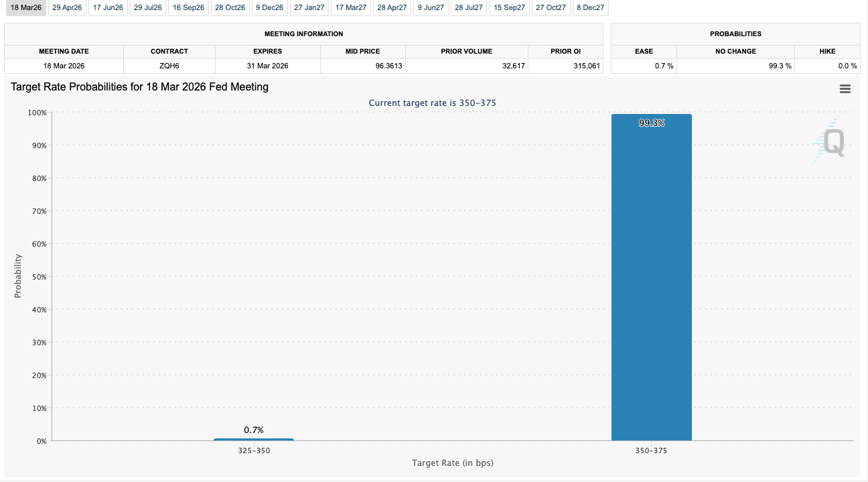This screenshot has width=868, height=482.
Task: Open the 16 Sep26 meeting tab
Action: 188,7
